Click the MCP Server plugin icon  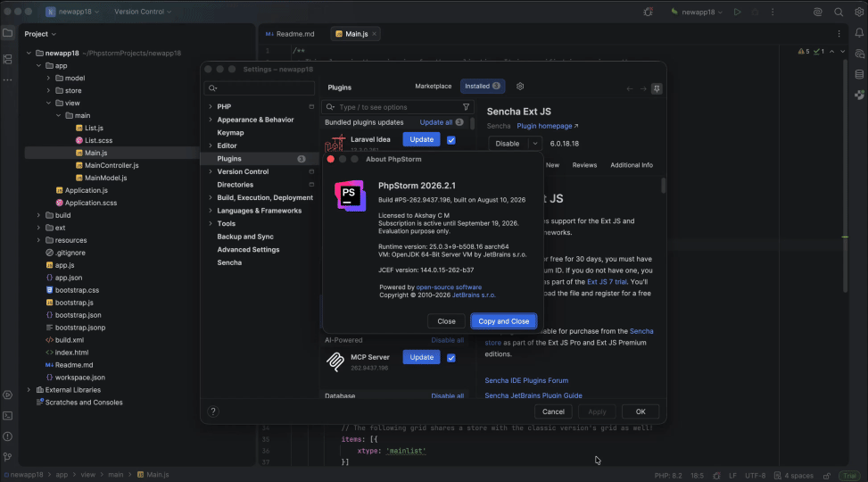(x=335, y=361)
